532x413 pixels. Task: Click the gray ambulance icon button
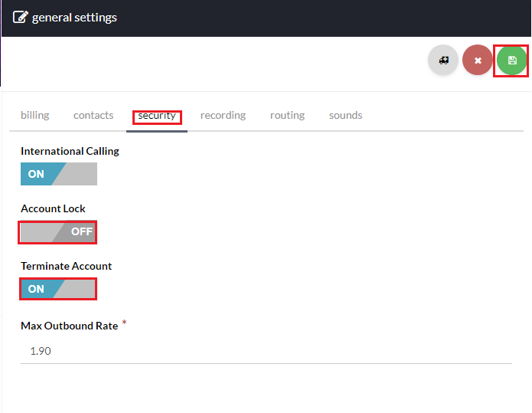click(x=443, y=60)
